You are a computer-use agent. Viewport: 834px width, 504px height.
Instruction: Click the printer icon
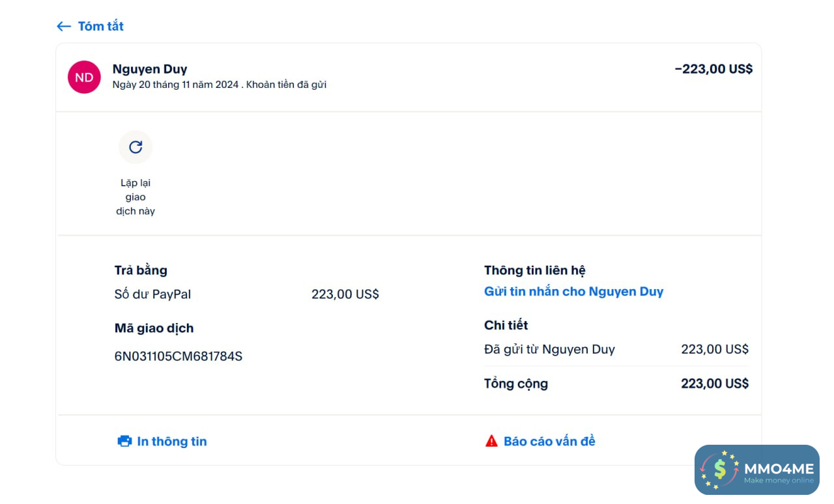point(124,441)
